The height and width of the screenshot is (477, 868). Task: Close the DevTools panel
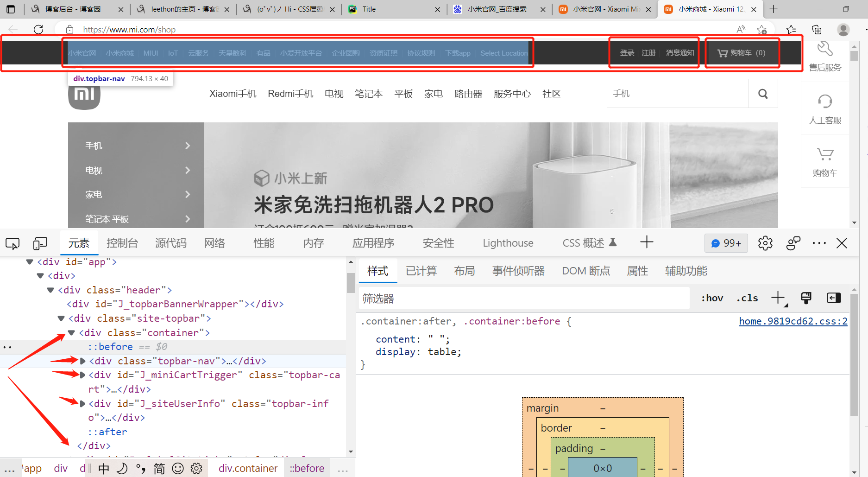(x=842, y=243)
